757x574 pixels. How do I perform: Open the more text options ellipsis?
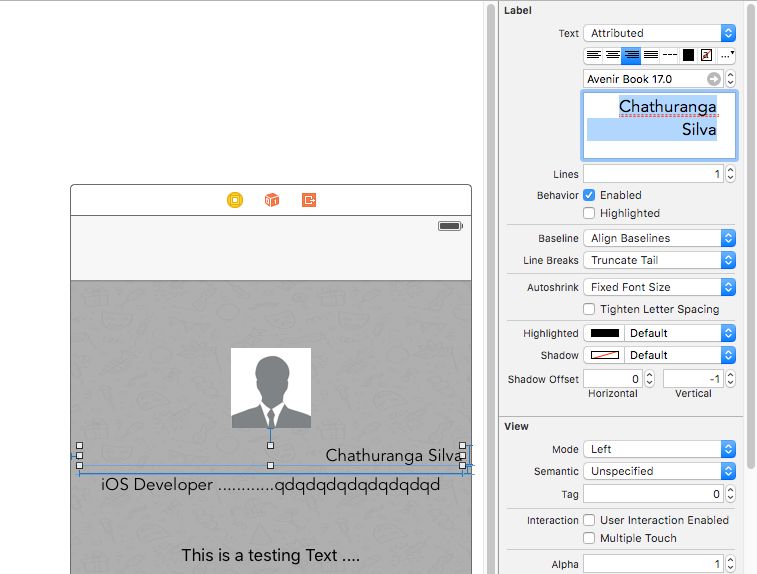[727, 55]
